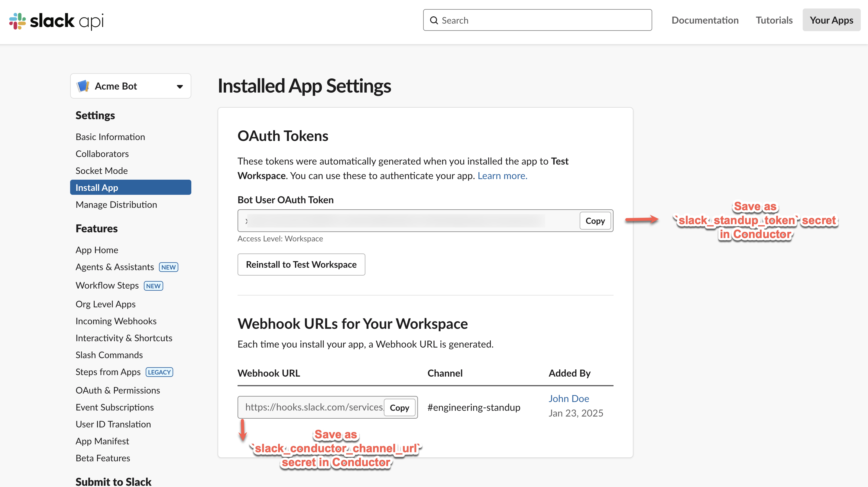
Task: Open Manage Distribution
Action: point(116,204)
